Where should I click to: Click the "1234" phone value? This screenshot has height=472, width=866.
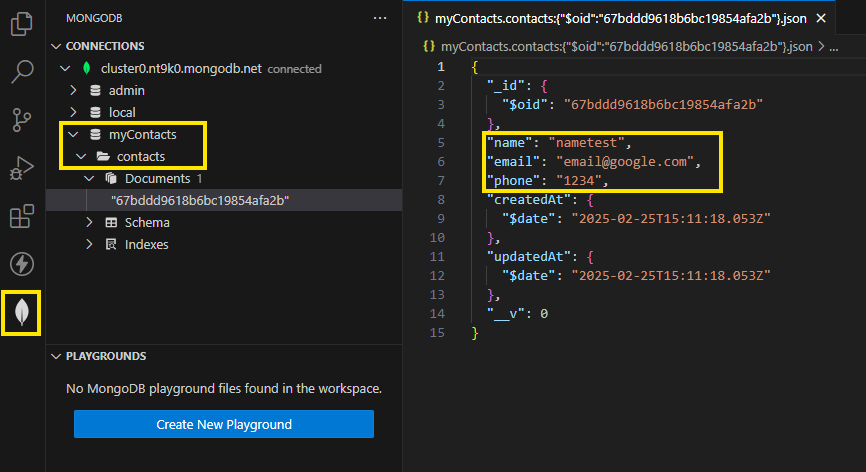click(x=579, y=181)
